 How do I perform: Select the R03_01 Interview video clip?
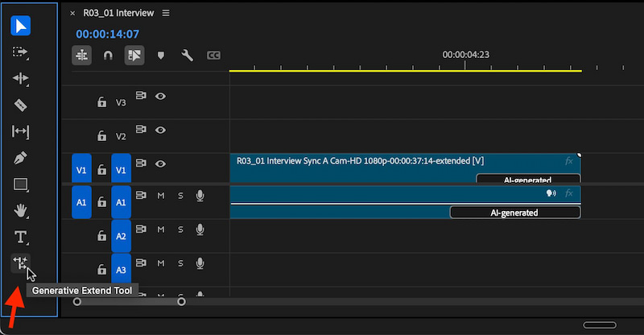405,168
